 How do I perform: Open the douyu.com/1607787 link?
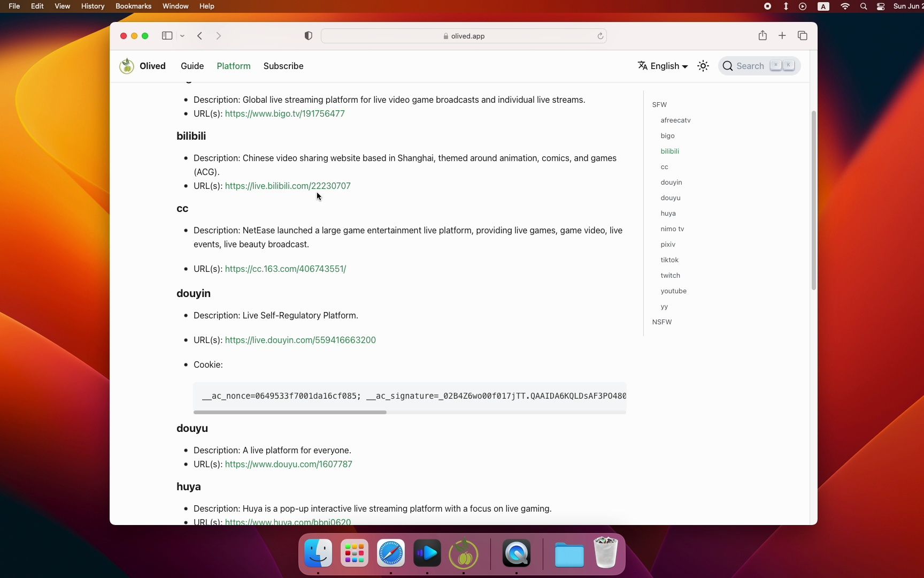[288, 464]
